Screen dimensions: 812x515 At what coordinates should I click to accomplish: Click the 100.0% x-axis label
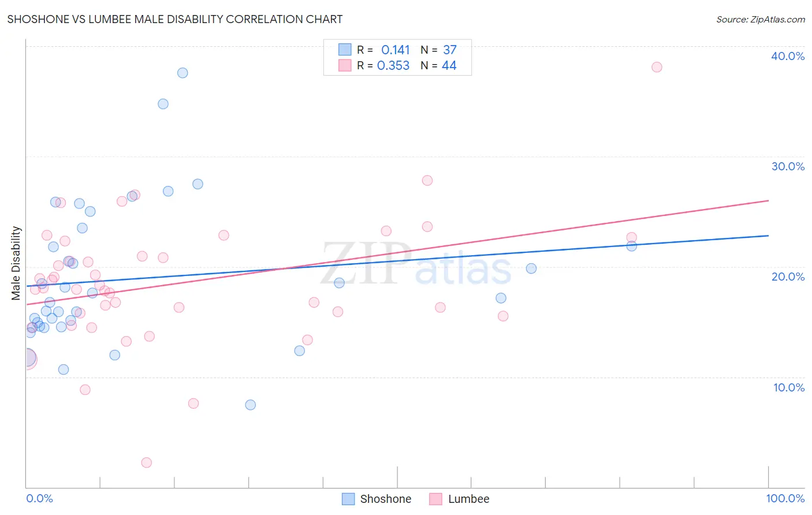pos(785,498)
